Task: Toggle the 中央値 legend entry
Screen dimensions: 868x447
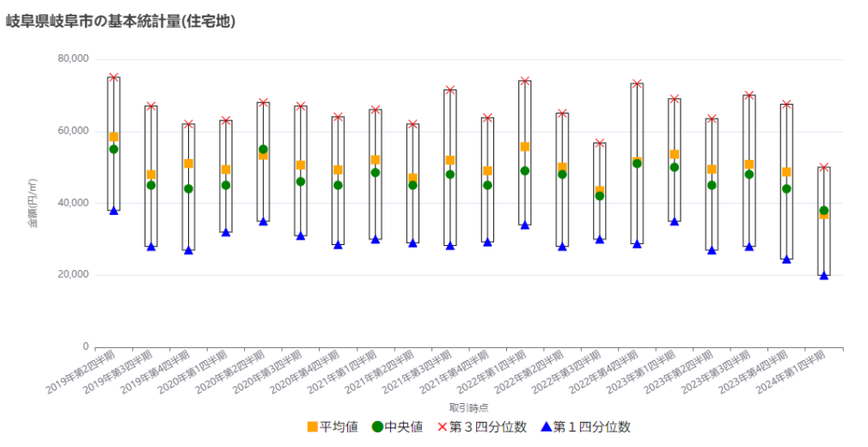Action: tap(397, 427)
